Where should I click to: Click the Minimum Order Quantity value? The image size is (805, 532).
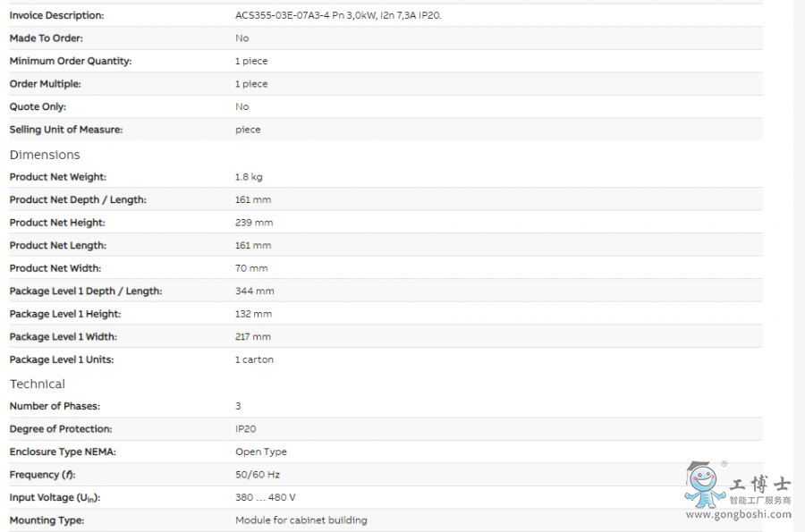tap(251, 61)
